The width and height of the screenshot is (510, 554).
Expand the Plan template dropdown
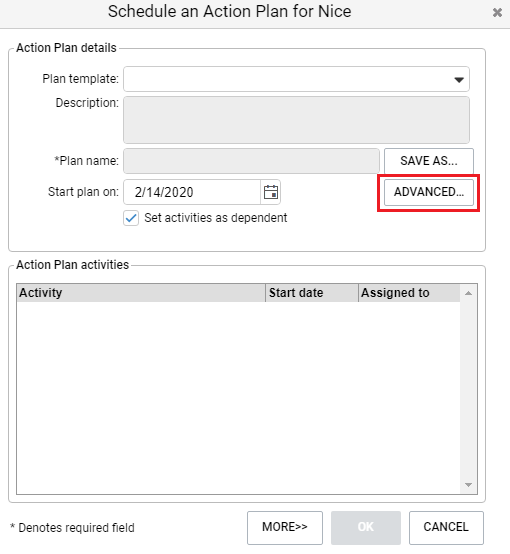[459, 79]
